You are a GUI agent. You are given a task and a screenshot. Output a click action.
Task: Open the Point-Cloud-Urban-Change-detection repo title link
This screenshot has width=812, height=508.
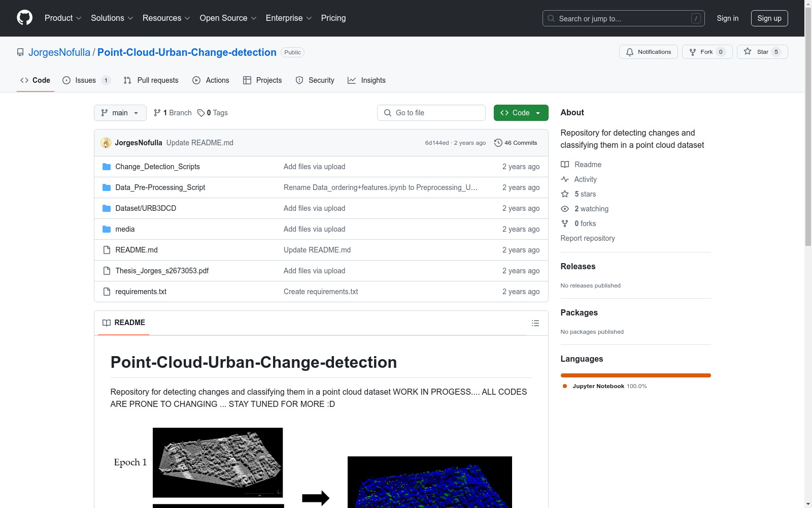coord(187,52)
